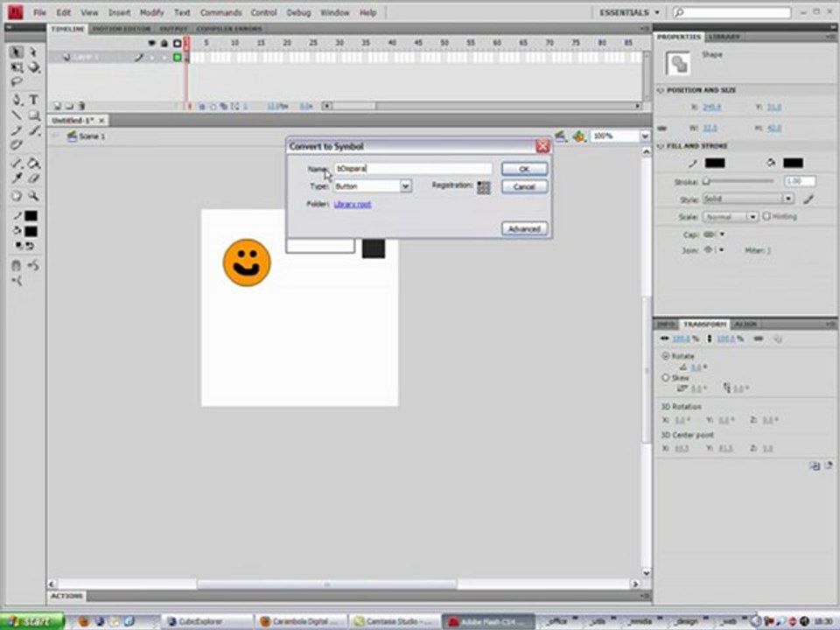Image resolution: width=840 pixels, height=630 pixels.
Task: Select the Subselection tool
Action: click(33, 52)
